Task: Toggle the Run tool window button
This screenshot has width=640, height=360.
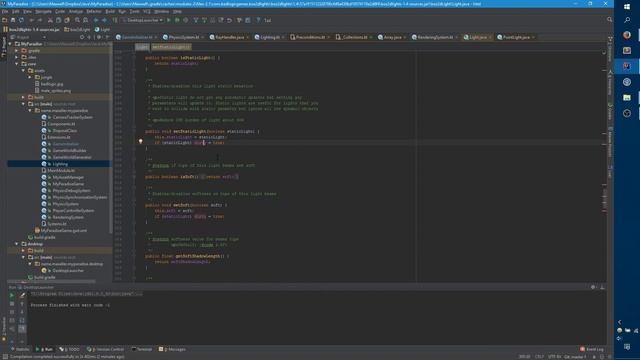Action: pyautogui.click(x=44, y=349)
